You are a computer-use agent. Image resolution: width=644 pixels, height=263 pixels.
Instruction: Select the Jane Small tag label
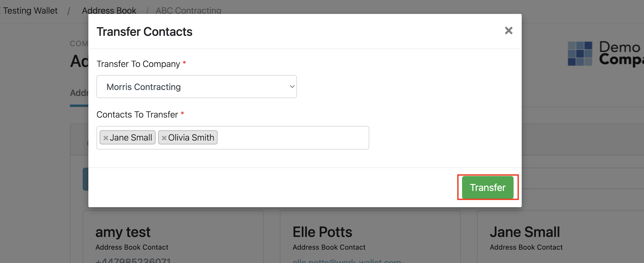click(x=131, y=137)
